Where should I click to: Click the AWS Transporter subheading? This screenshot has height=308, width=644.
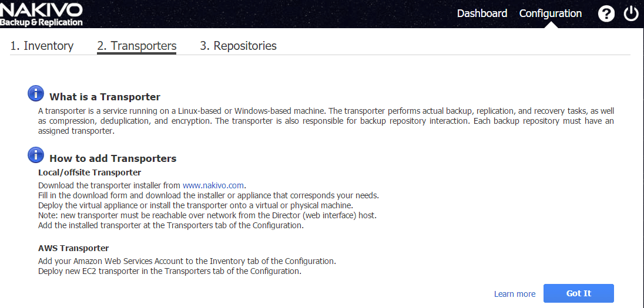coord(73,248)
